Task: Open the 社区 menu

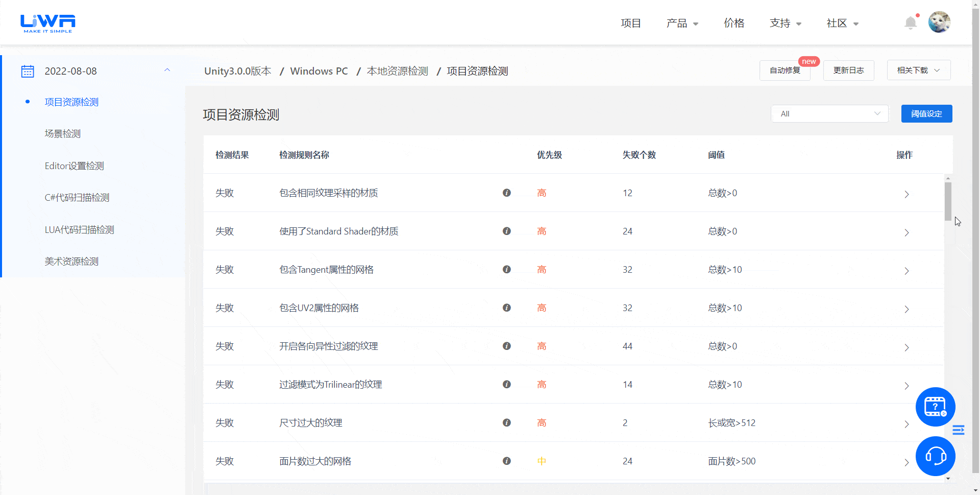Action: 843,23
